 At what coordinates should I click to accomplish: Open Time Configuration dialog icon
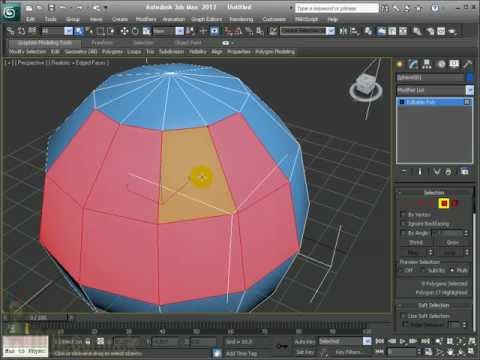click(429, 351)
